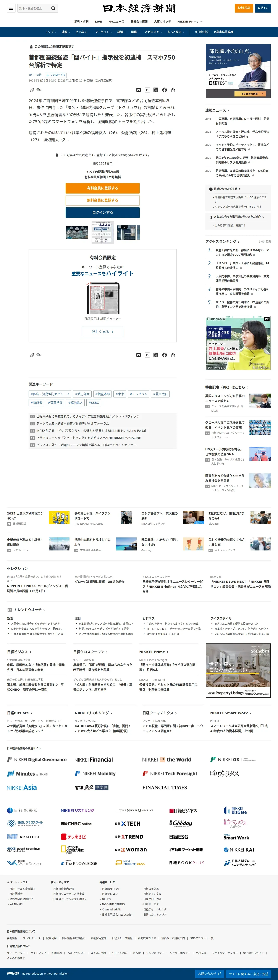The width and height of the screenshot is (278, 980).
Task: Click お問い合わせ footer button
Action: click(210, 974)
